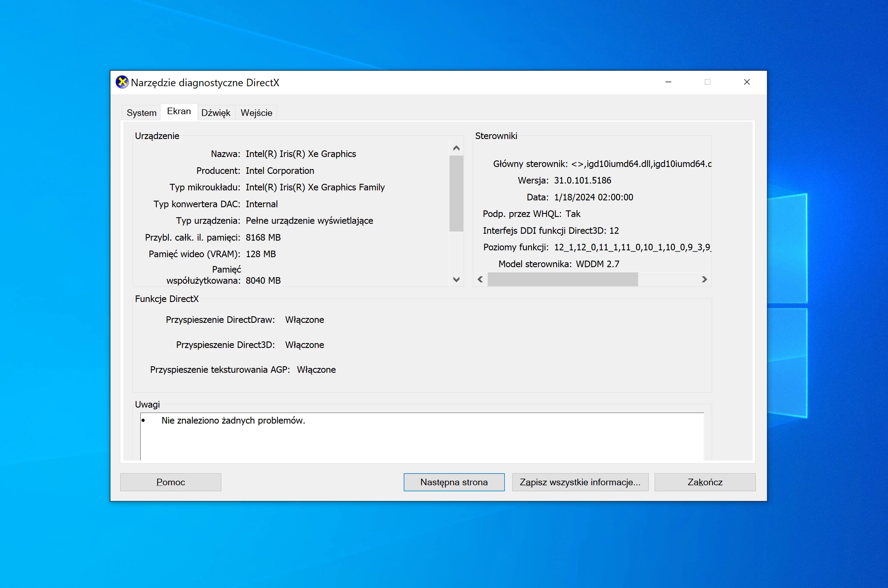The width and height of the screenshot is (888, 588).
Task: Click Zapisz wszystkie informacje button
Action: click(580, 482)
